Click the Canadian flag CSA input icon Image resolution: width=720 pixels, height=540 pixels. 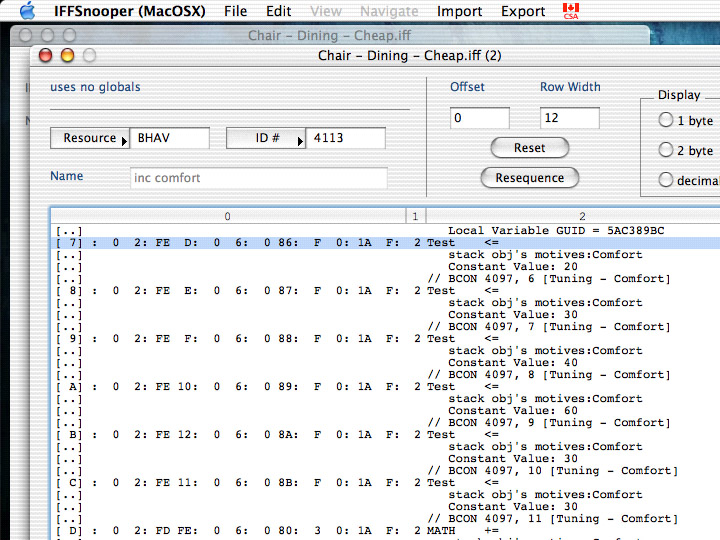[571, 11]
